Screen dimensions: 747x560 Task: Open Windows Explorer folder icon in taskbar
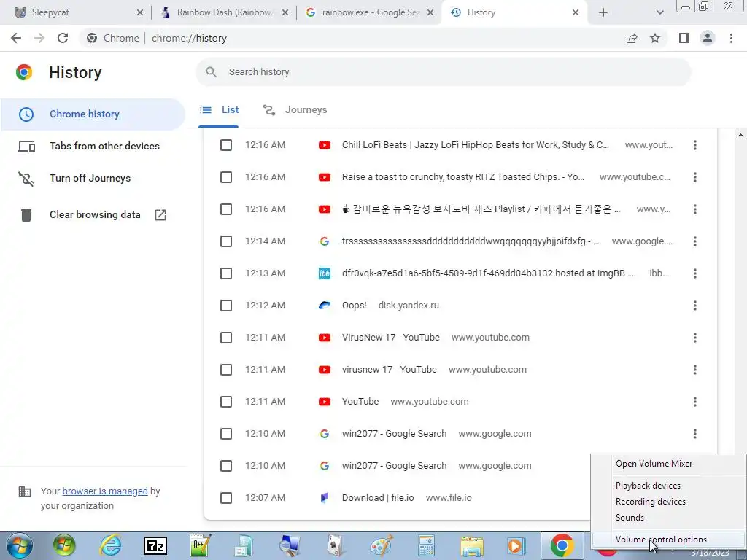pyautogui.click(x=472, y=545)
